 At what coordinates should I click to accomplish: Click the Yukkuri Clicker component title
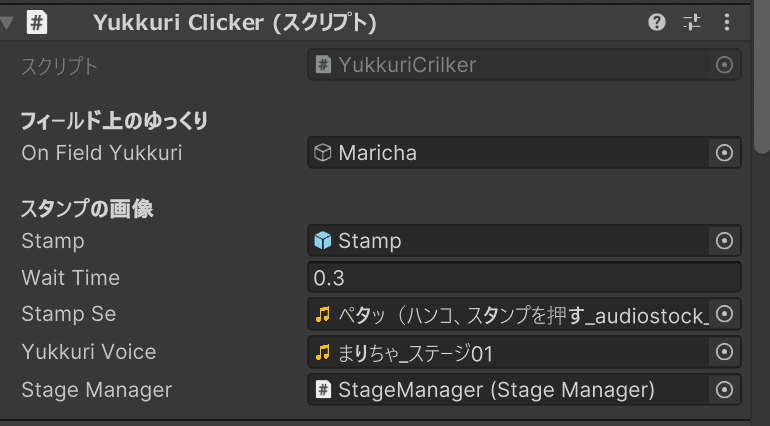click(x=235, y=23)
